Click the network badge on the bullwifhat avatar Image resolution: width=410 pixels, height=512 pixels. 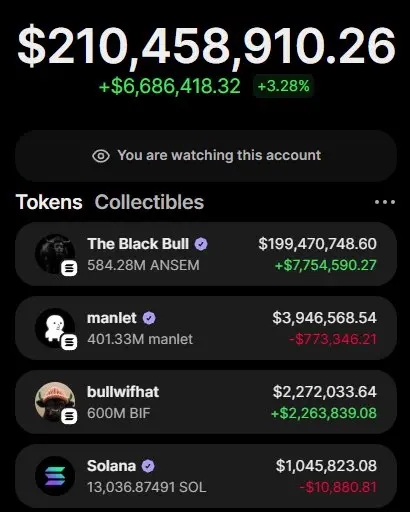click(69, 416)
